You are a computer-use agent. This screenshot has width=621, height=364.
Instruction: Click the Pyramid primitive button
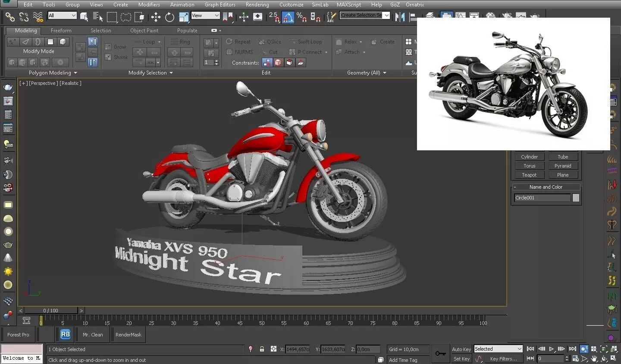(x=563, y=166)
